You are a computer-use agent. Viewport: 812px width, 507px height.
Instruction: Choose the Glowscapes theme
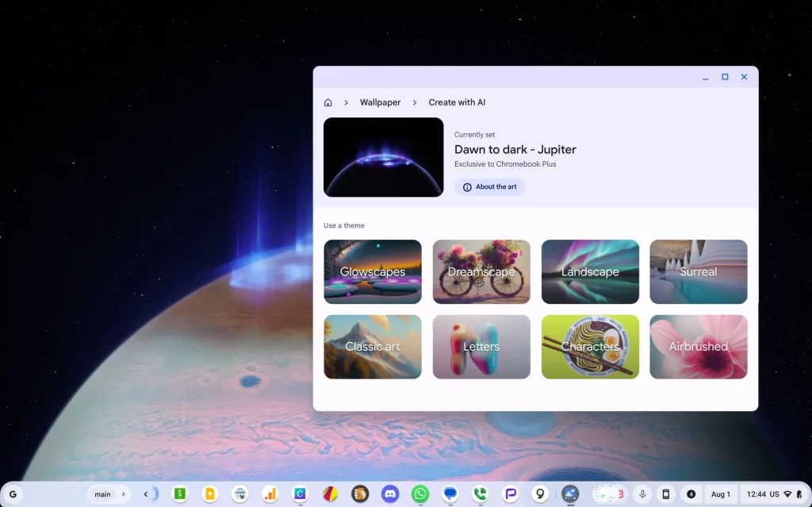[373, 272]
